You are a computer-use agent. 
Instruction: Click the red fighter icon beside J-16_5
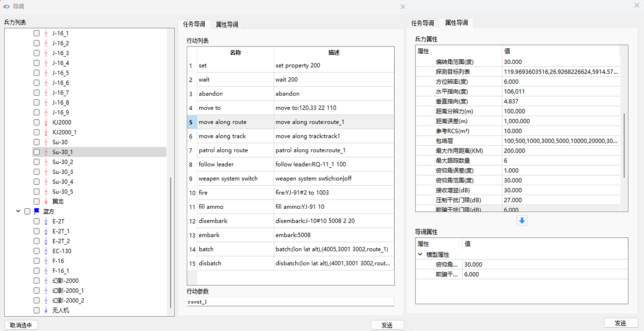(46, 73)
